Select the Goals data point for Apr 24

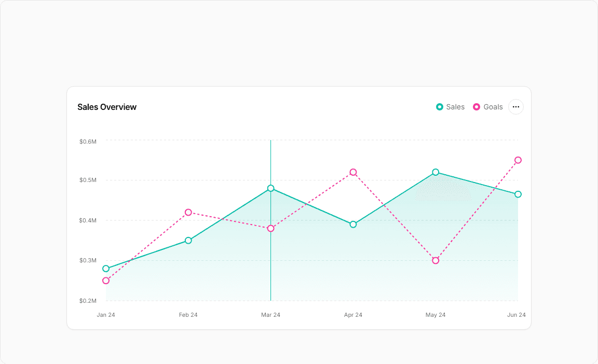353,172
